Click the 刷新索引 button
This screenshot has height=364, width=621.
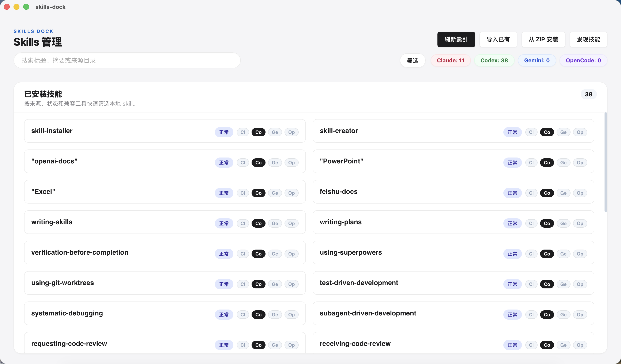[x=456, y=39]
